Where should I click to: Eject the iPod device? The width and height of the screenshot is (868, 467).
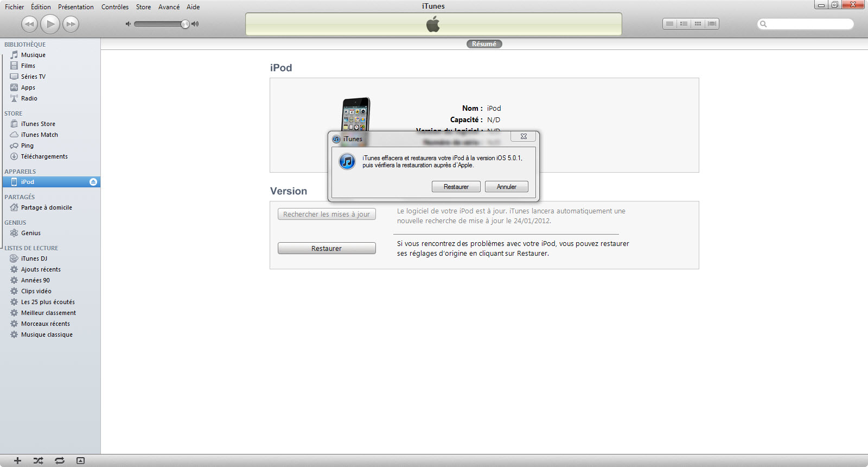pos(93,182)
